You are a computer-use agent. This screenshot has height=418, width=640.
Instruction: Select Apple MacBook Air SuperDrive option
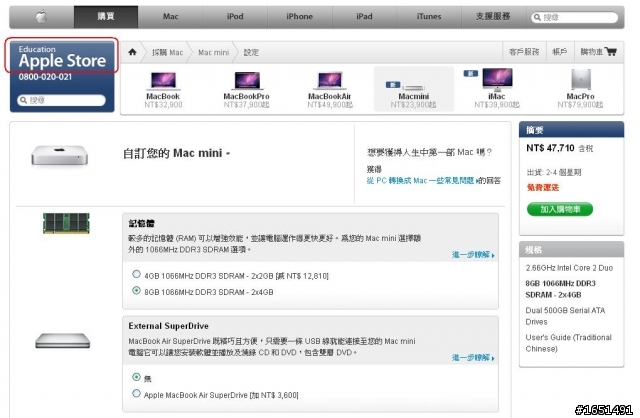tap(136, 394)
